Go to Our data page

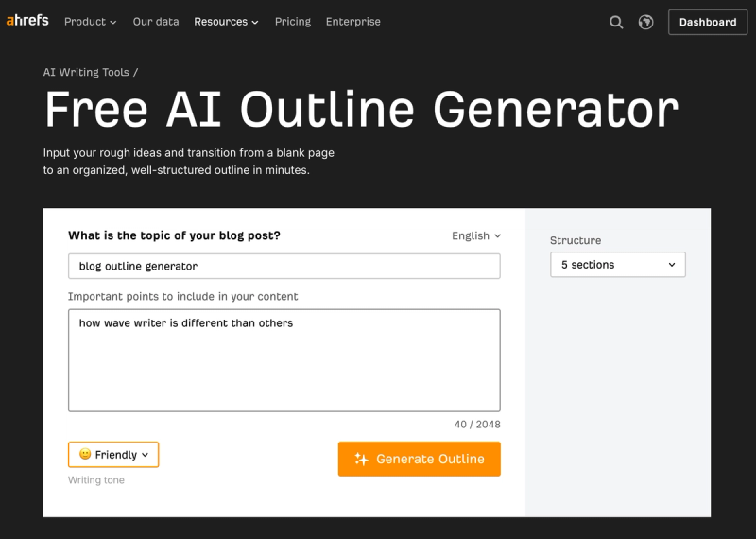pyautogui.click(x=156, y=22)
